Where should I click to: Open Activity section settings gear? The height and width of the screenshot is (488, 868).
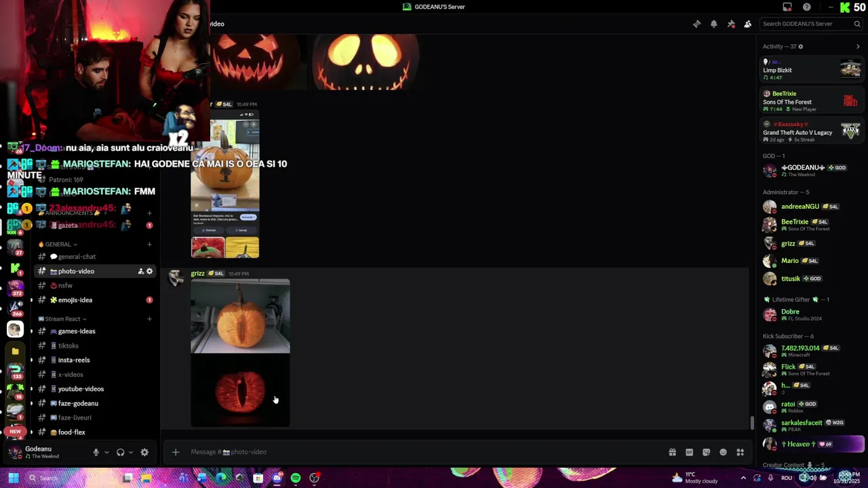pos(801,47)
